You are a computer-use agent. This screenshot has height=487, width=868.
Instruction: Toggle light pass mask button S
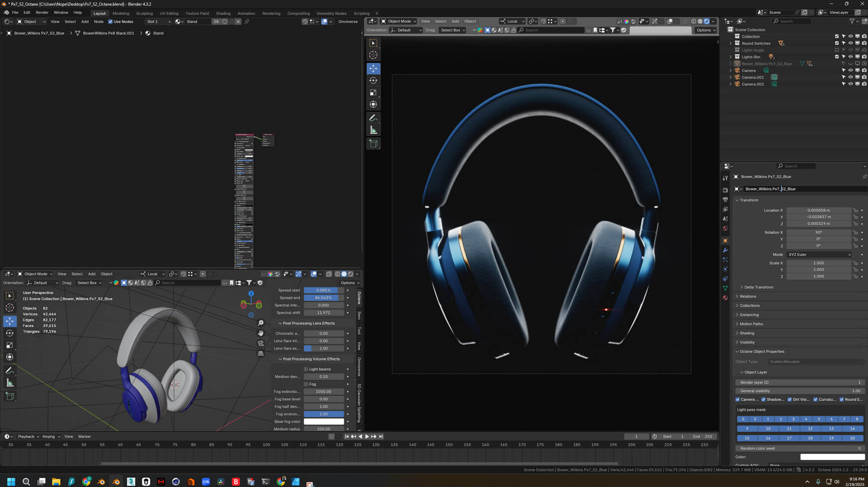tap(743, 419)
